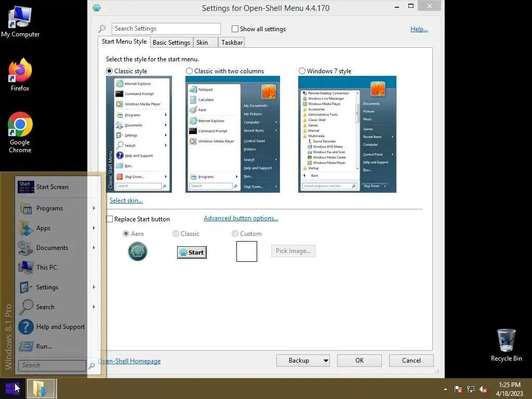
Task: Open the Backup button dropdown arrow
Action: click(x=326, y=361)
